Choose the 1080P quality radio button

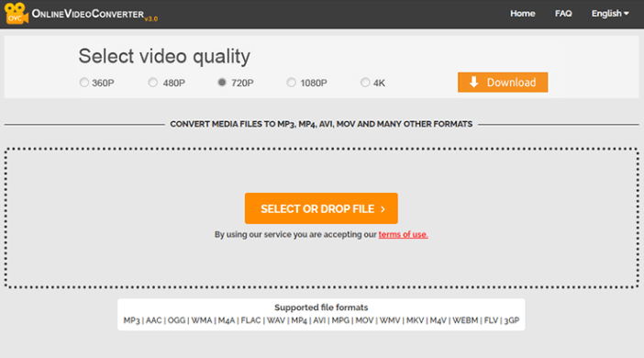point(291,83)
